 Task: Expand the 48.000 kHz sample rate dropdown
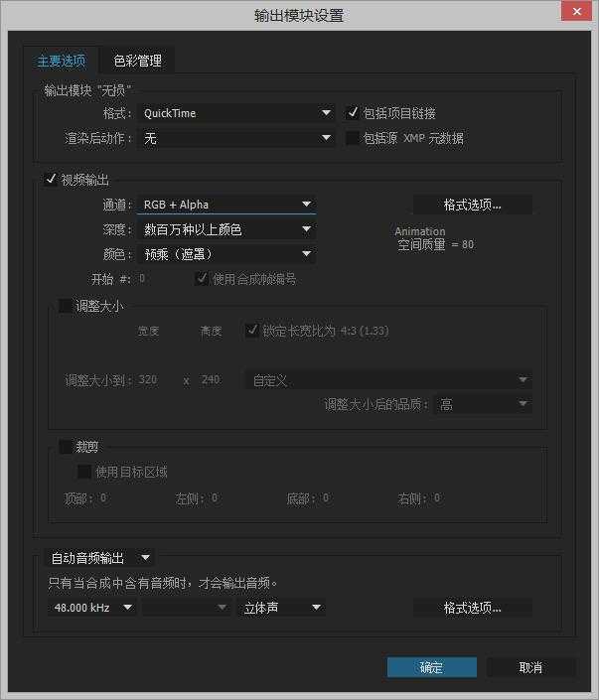(x=92, y=608)
